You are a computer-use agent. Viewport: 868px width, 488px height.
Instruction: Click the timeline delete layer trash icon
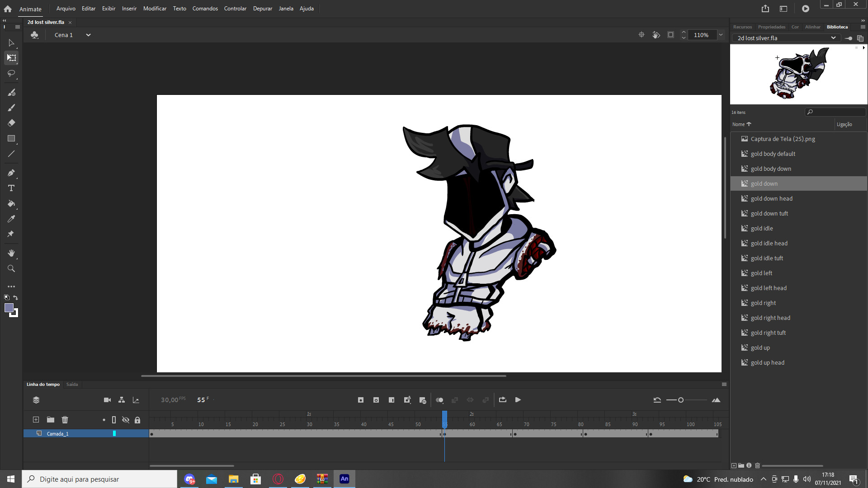click(x=65, y=420)
